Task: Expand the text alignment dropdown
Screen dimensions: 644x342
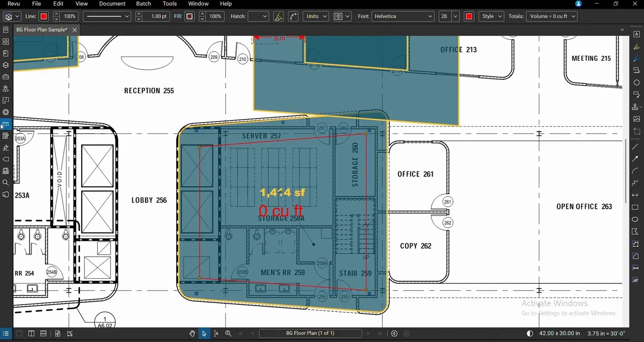Action: point(348,16)
